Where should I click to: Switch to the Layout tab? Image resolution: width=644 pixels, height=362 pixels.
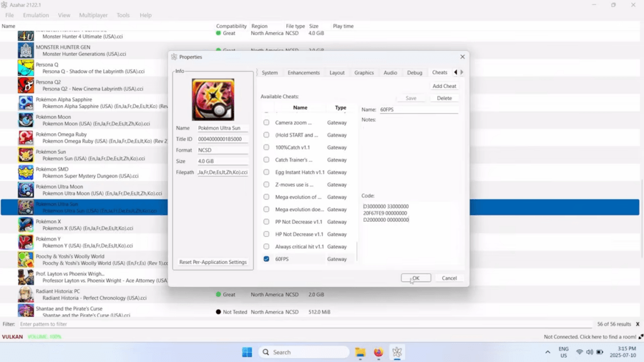click(337, 73)
